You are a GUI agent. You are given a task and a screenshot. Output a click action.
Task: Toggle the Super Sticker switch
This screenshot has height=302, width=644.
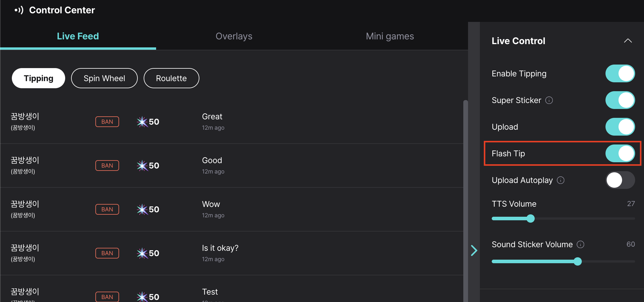(x=620, y=100)
